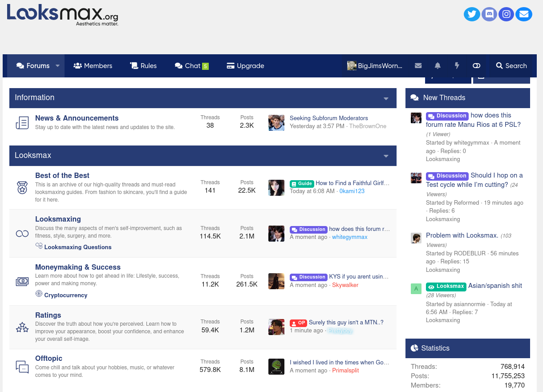Open the inbox envelope icon in navbar

pyautogui.click(x=418, y=66)
